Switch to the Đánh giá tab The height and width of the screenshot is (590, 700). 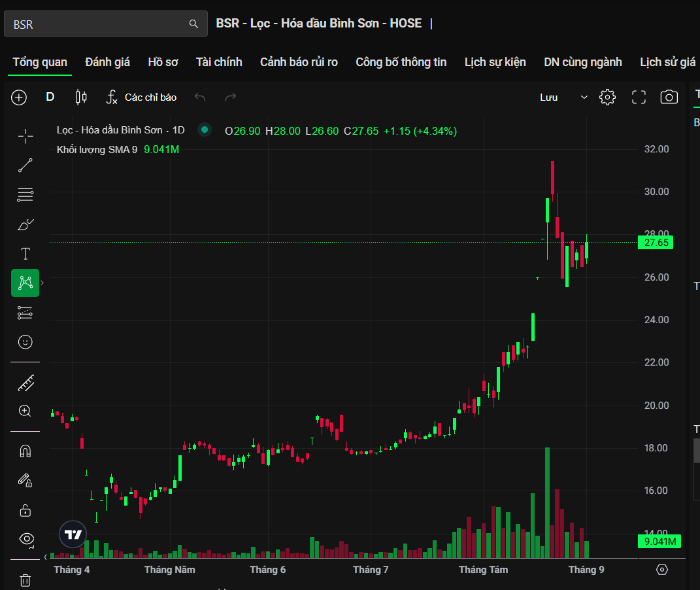click(108, 62)
